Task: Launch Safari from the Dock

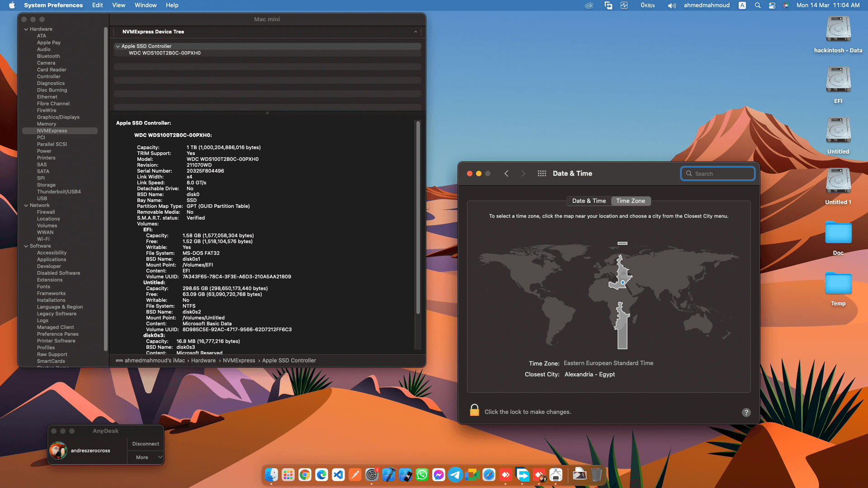Action: [489, 475]
